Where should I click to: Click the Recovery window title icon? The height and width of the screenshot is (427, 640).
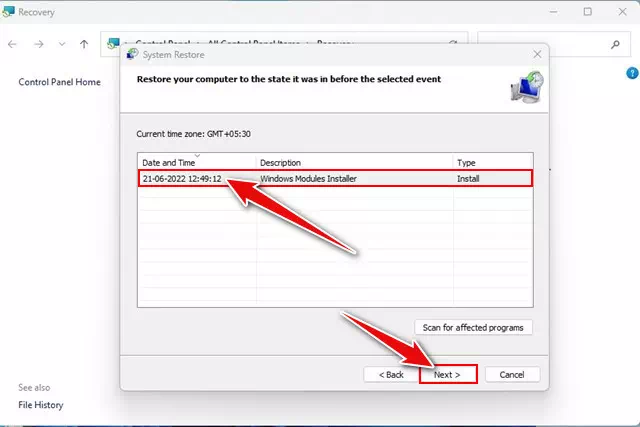[9, 12]
